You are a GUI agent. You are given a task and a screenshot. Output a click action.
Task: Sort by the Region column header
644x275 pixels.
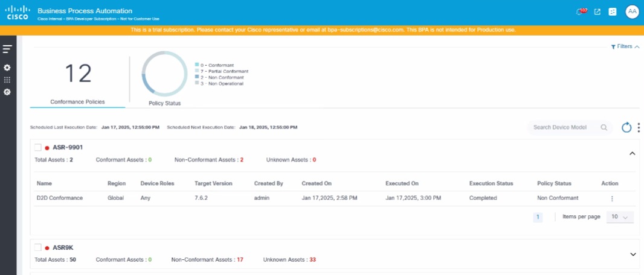tap(117, 183)
